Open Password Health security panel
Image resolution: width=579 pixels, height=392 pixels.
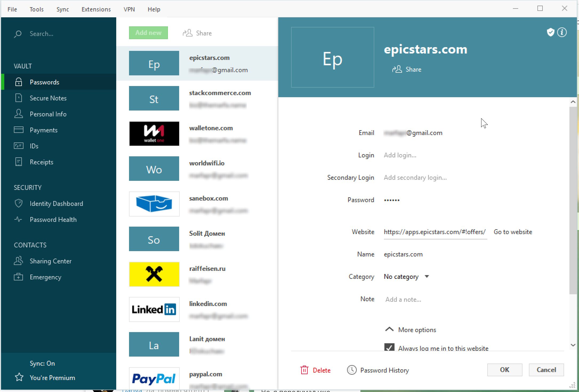click(x=53, y=219)
